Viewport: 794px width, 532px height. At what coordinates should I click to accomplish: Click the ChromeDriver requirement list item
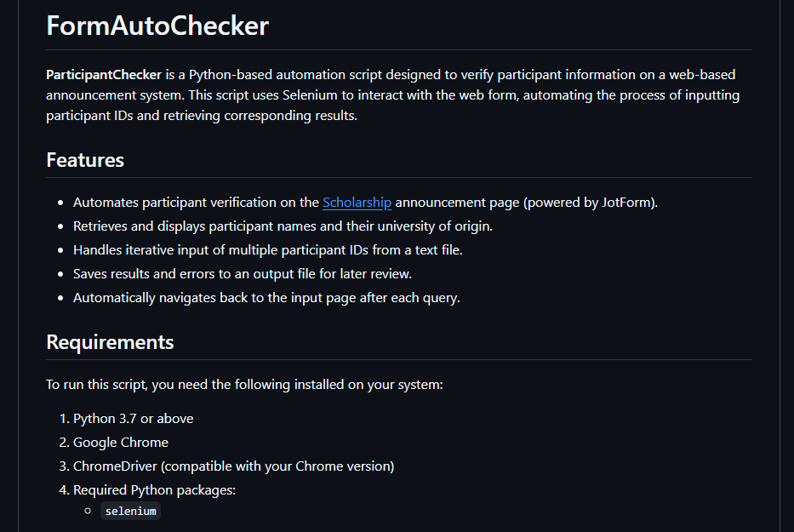tap(233, 466)
